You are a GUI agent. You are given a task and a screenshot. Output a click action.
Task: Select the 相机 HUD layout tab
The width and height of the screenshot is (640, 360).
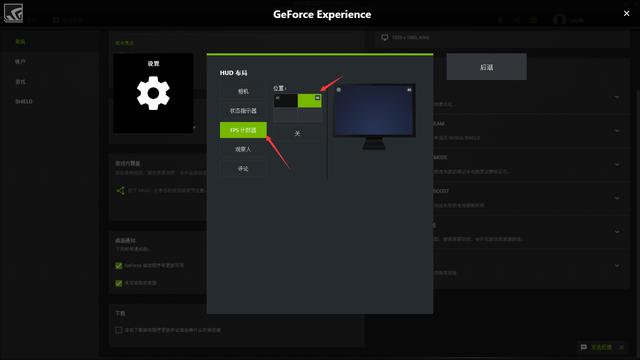click(243, 91)
